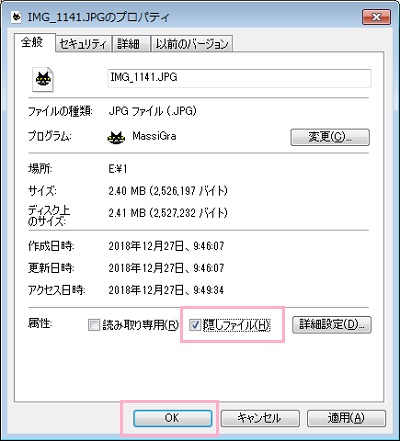Screen dimensions: 400x441
Task: Enable the 読み取り専用(R) checkbox
Action: [94, 325]
